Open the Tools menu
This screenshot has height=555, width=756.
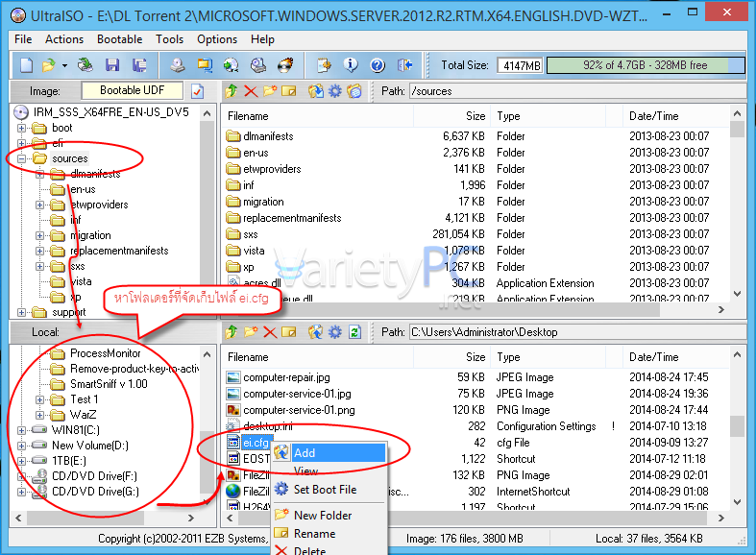[169, 39]
